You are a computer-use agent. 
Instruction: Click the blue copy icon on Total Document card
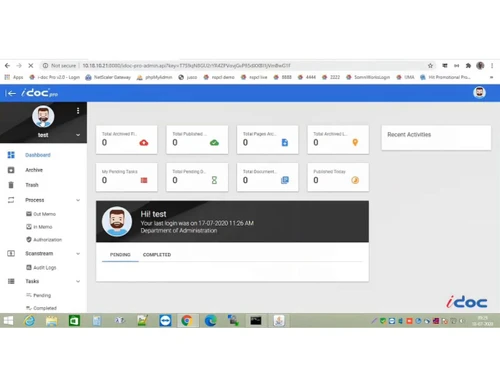(x=285, y=180)
